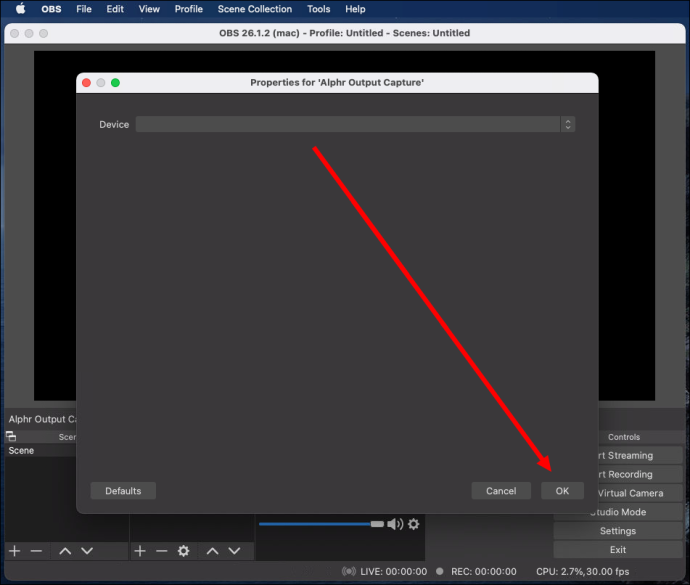This screenshot has width=690, height=585.
Task: Open the View menu
Action: click(x=149, y=9)
